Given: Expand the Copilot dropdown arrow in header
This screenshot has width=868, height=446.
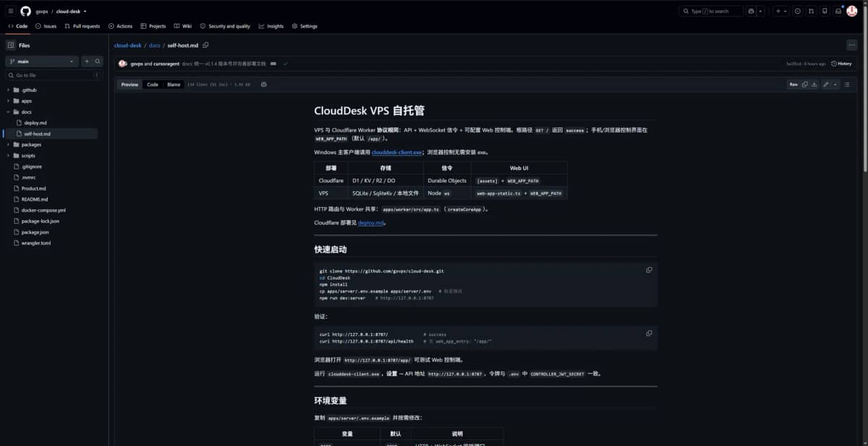Looking at the screenshot, I should click(x=761, y=11).
